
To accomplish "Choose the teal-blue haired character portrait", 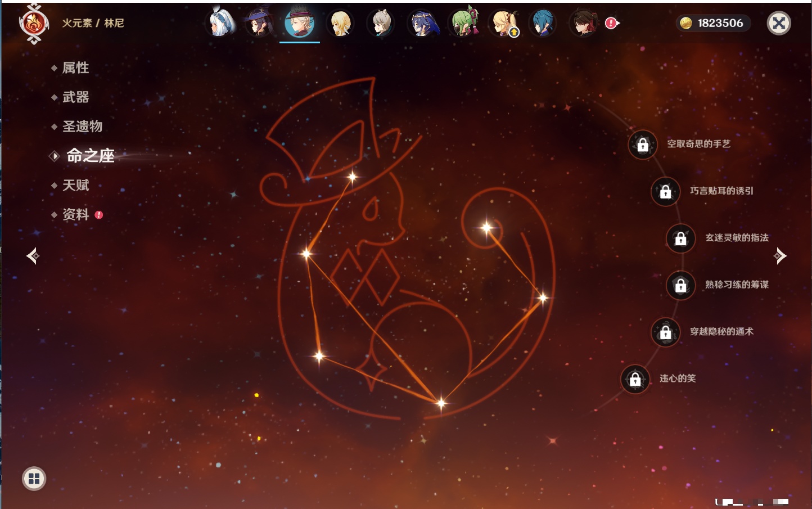I will tap(543, 23).
